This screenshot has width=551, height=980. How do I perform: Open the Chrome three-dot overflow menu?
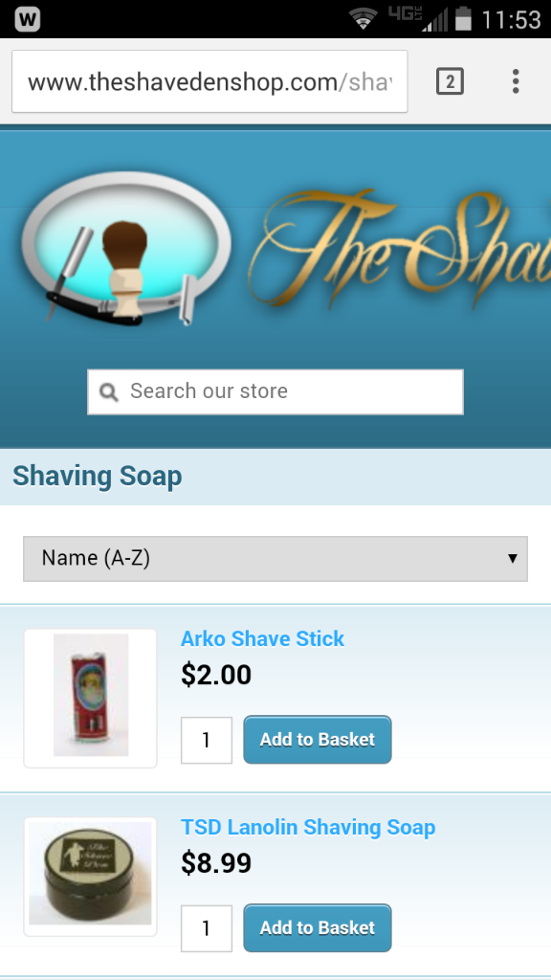(516, 82)
